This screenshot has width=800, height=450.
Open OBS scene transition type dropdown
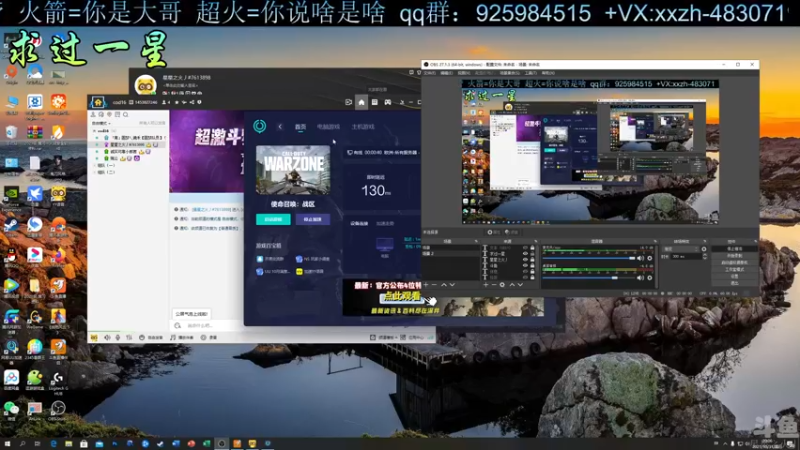[x=681, y=249]
